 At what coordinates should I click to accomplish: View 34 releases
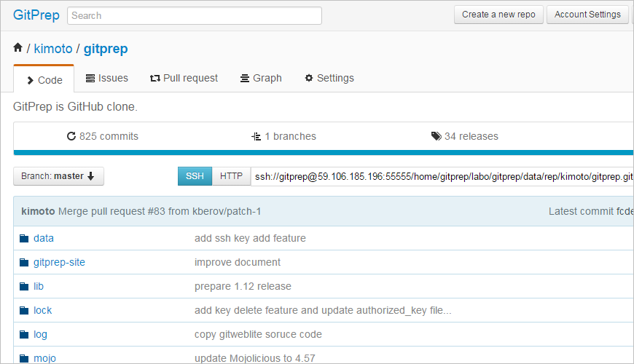pyautogui.click(x=465, y=136)
